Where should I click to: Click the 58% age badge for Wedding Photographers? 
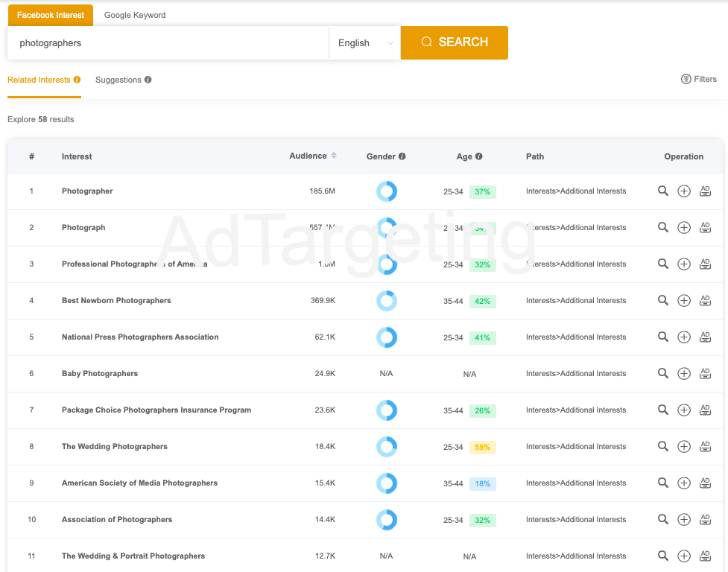point(482,447)
